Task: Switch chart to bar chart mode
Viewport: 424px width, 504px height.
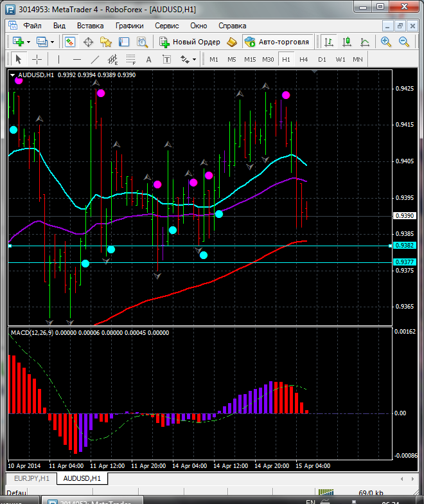Action: (328, 42)
